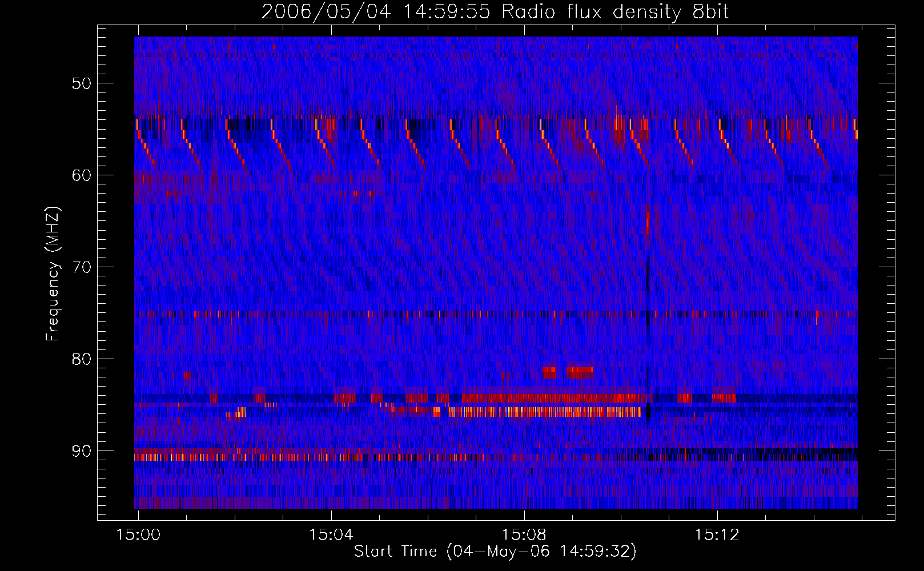
Task: Click the 70 frequency tick label
Action: [x=82, y=267]
